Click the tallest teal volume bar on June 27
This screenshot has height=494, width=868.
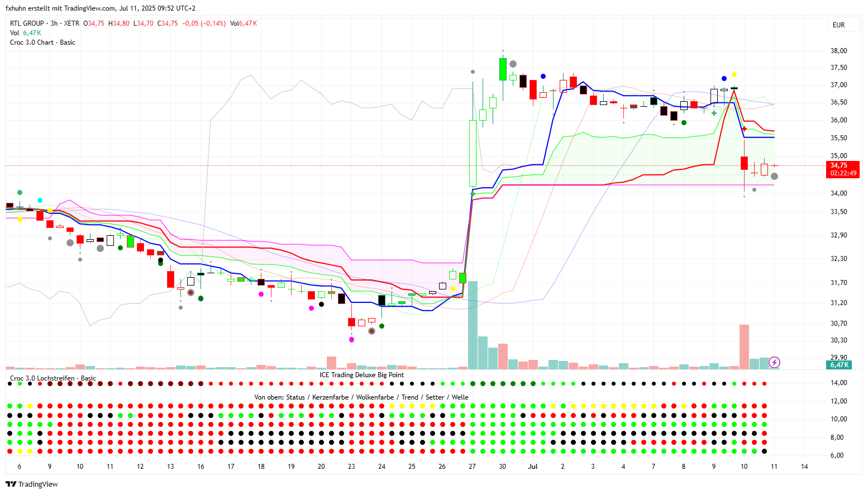(473, 324)
